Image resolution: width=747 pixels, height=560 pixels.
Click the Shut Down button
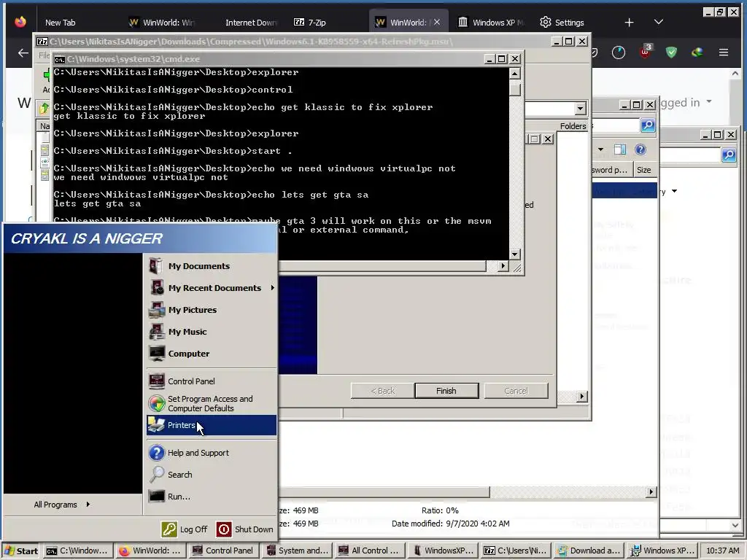pos(245,529)
